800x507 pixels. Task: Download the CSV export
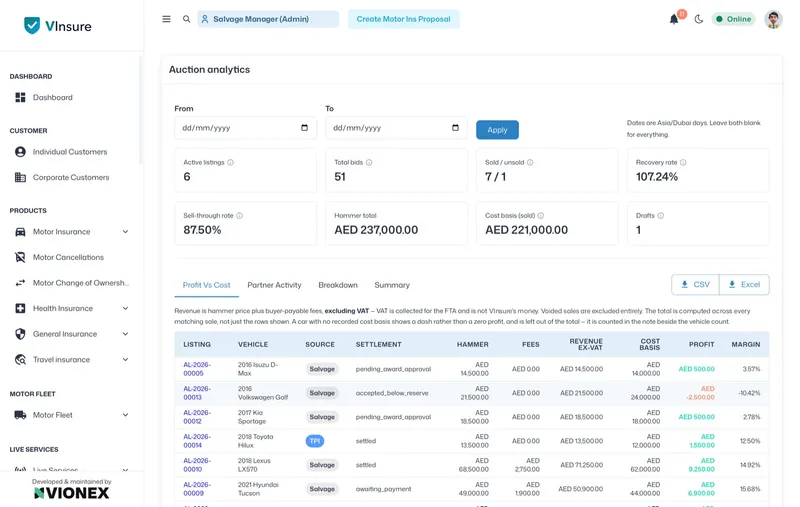695,285
